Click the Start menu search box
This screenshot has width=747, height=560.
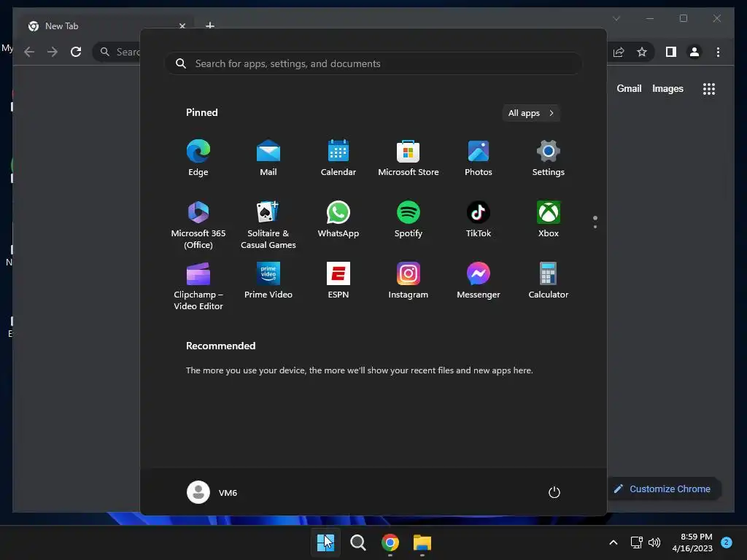click(374, 63)
